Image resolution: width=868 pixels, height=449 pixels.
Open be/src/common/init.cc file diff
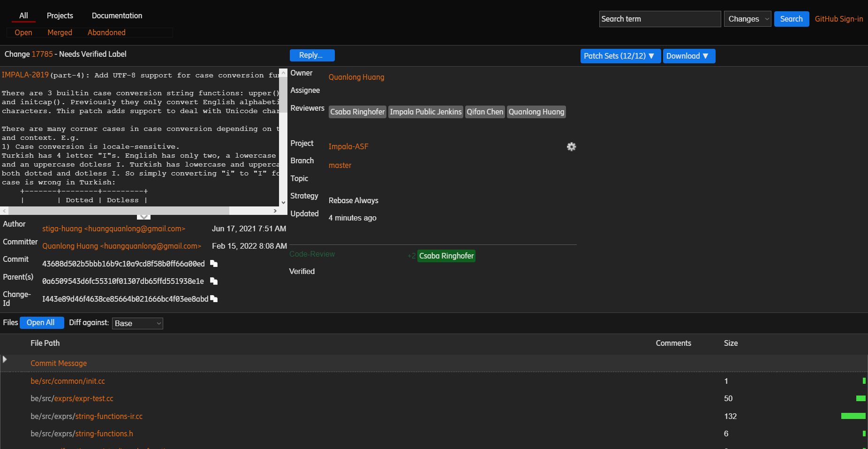68,381
